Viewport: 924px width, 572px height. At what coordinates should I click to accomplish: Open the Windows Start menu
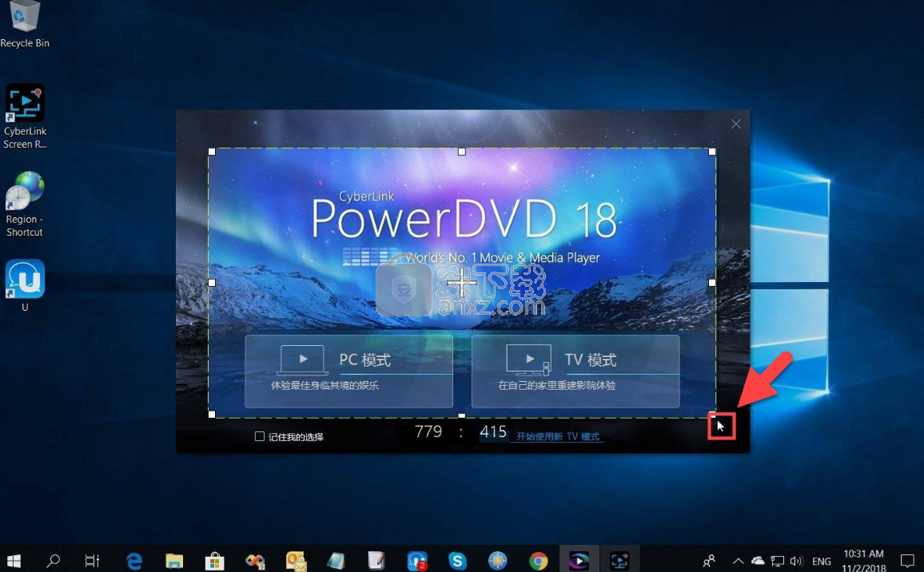[14, 560]
